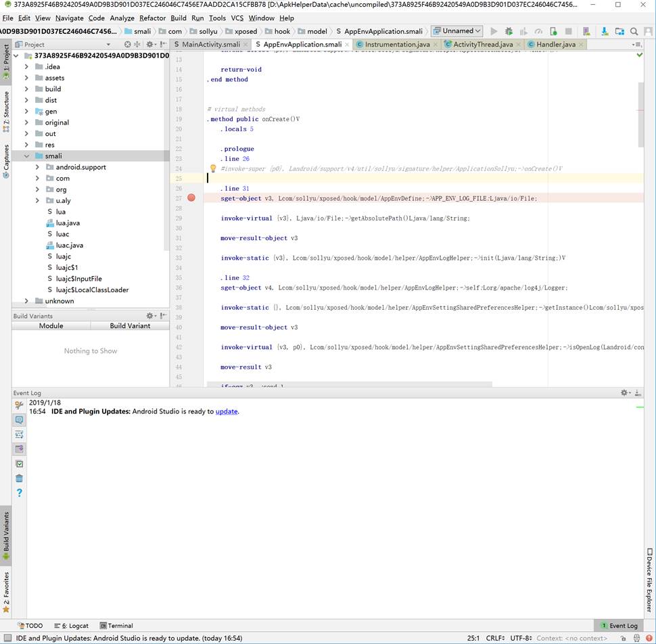Open Project panel gear settings

coord(151,45)
